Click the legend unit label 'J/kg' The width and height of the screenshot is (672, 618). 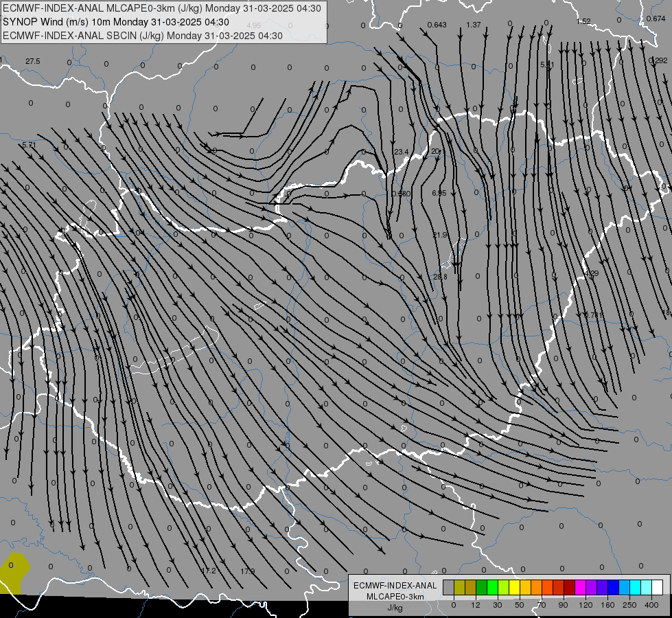pyautogui.click(x=395, y=608)
